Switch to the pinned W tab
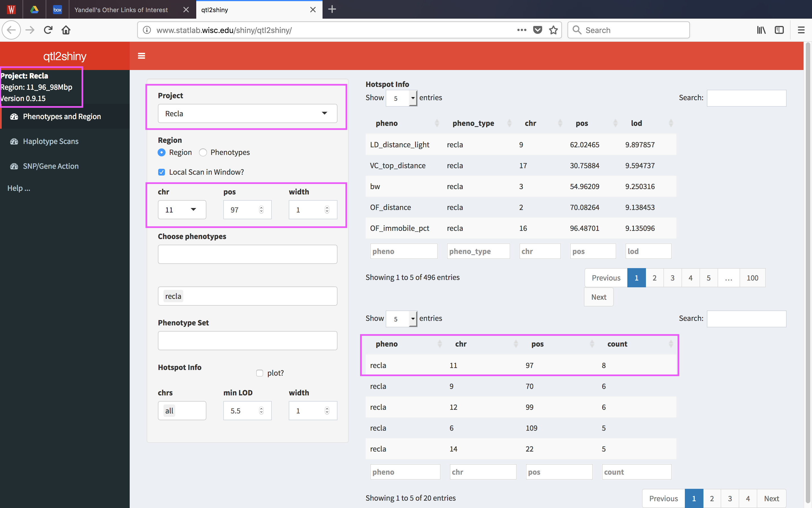812x508 pixels. point(11,9)
